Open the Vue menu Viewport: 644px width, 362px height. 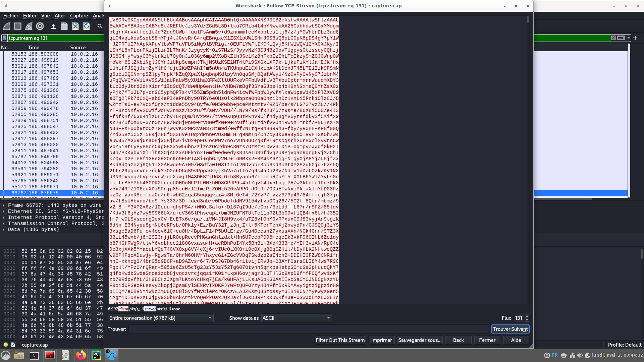click(x=45, y=16)
